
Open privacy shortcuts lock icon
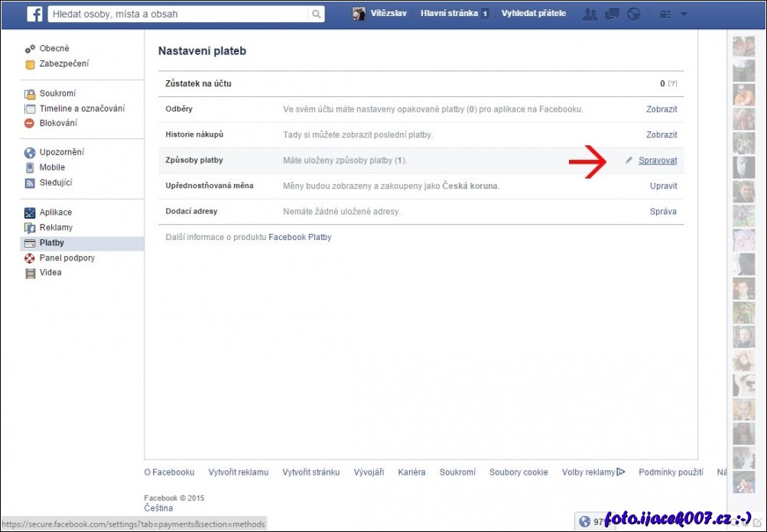pyautogui.click(x=665, y=14)
